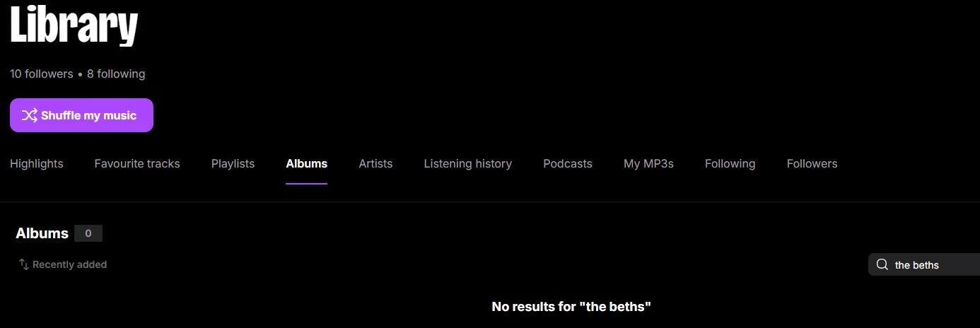Open the Followers tab
980x328 pixels.
(812, 163)
